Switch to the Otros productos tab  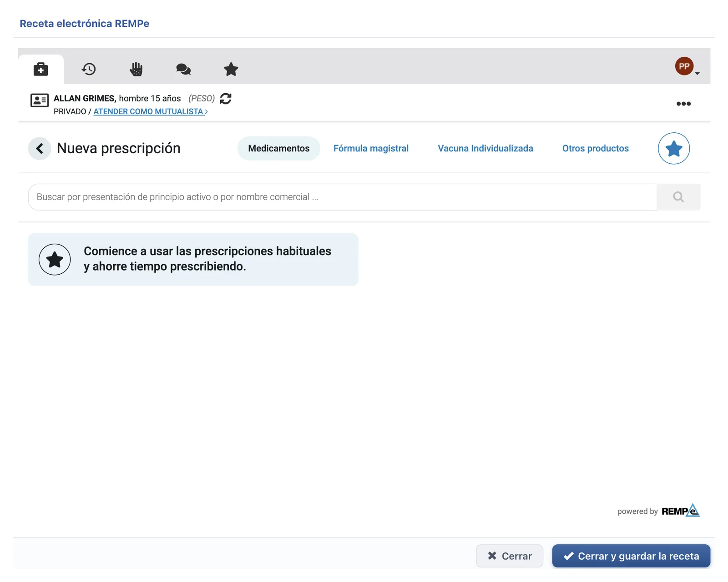pos(596,148)
